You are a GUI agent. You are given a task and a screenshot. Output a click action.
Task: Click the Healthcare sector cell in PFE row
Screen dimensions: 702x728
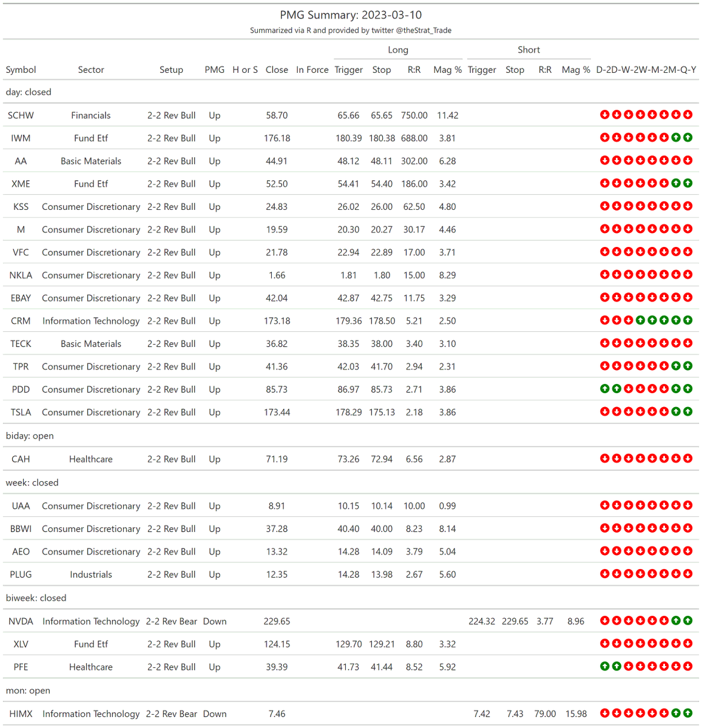[91, 667]
